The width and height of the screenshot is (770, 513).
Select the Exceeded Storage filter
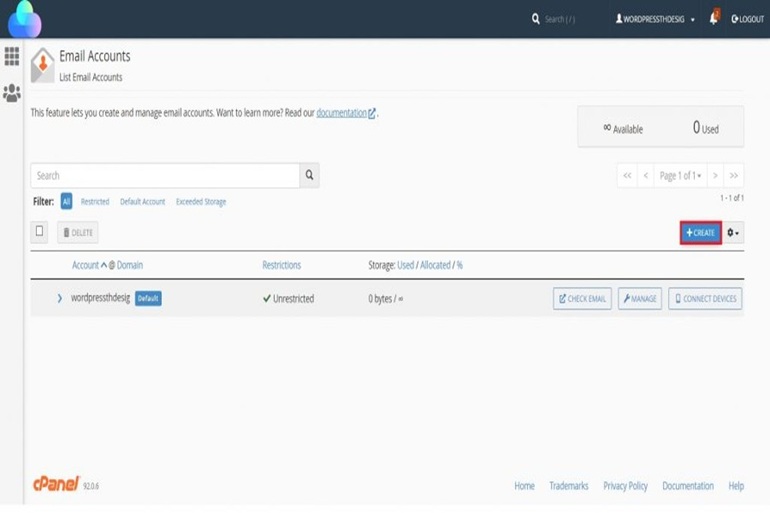201,202
